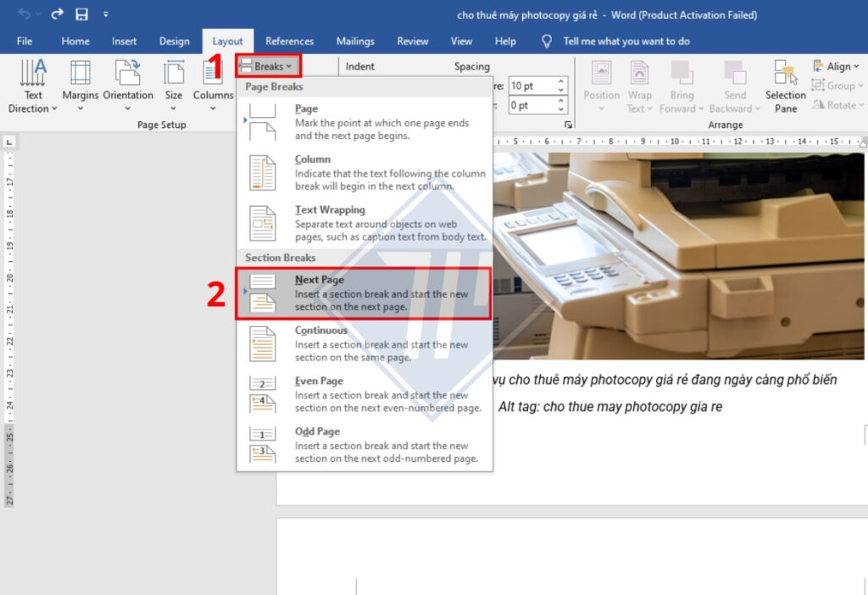Expand the Margins dropdown arrow
Image resolution: width=868 pixels, height=595 pixels.
(x=81, y=109)
